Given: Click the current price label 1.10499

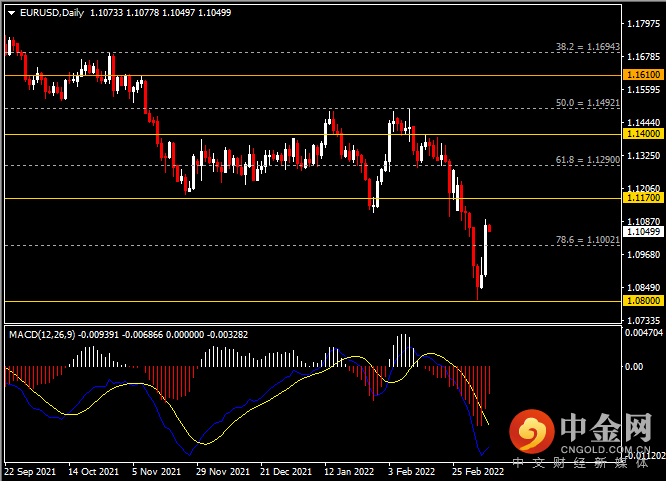Looking at the screenshot, I should click(640, 231).
